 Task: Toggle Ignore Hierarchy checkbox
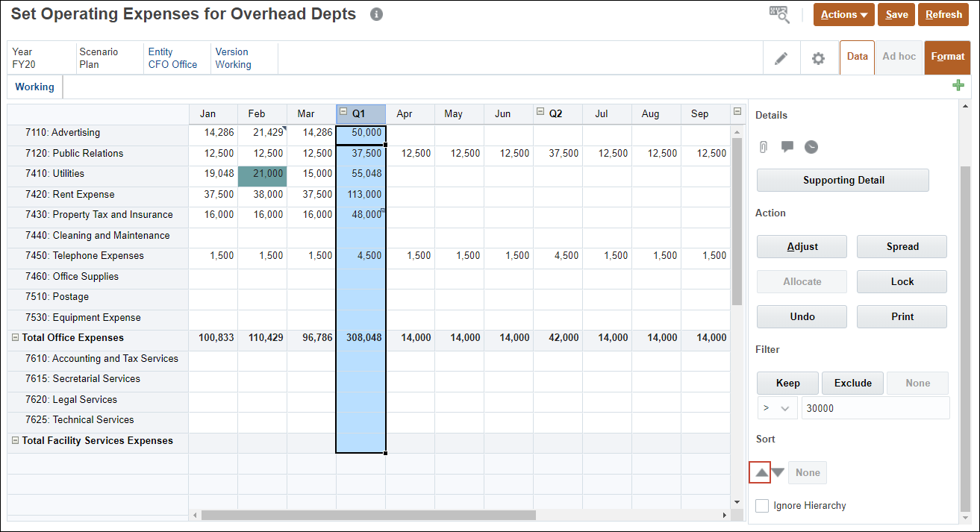pos(762,506)
